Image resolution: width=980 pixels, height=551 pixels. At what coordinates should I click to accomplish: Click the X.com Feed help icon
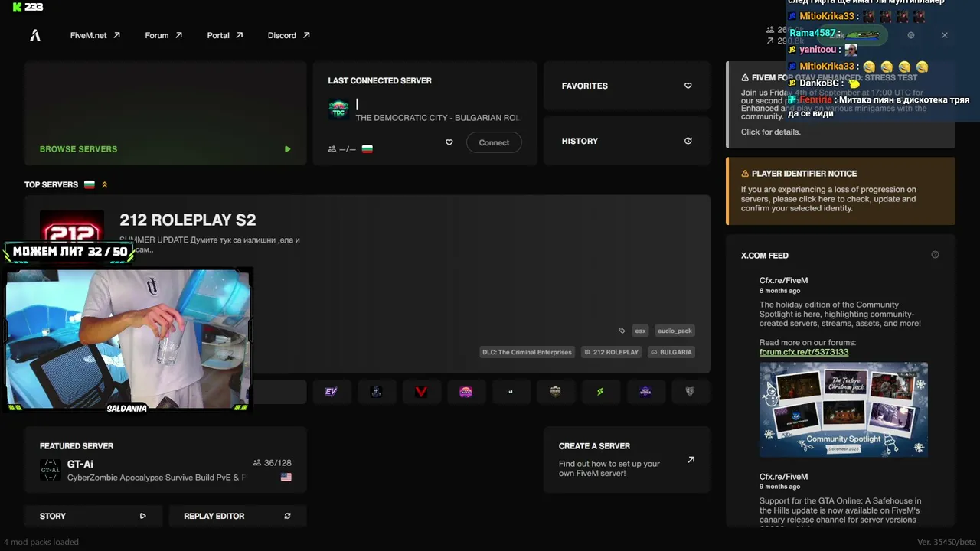(x=935, y=255)
